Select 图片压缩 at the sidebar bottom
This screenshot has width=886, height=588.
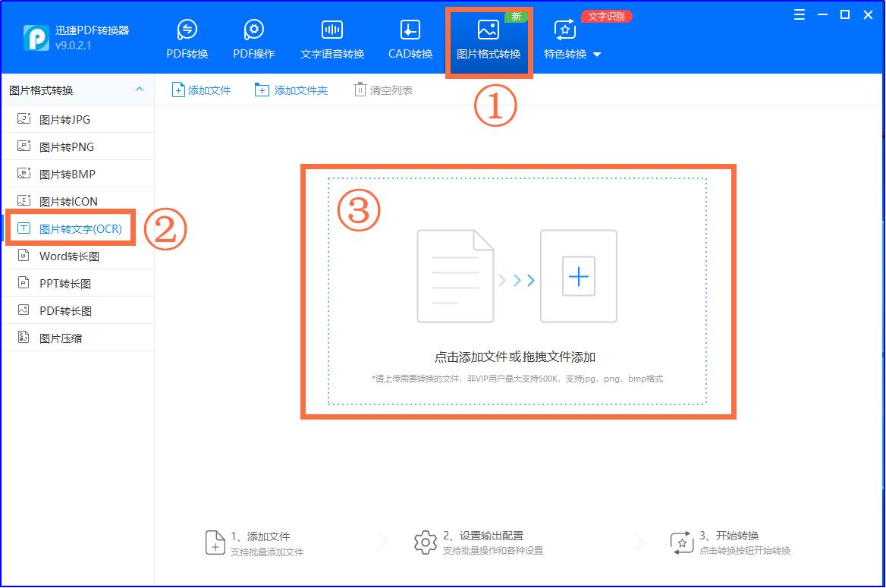click(63, 338)
